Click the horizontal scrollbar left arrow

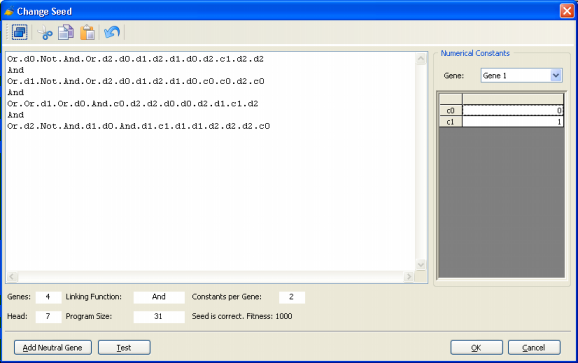pos(12,276)
